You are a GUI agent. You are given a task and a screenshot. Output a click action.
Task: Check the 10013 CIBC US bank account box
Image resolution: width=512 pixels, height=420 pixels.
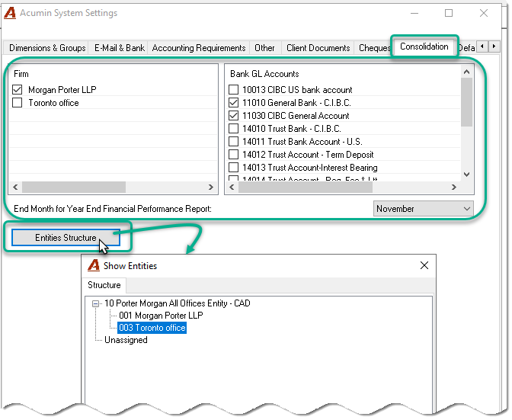(x=233, y=89)
